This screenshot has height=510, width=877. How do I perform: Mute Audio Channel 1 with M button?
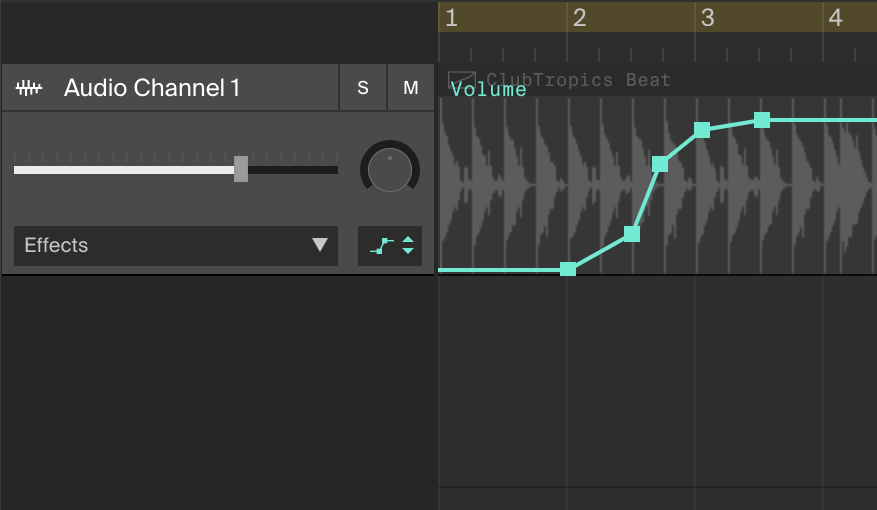click(x=411, y=87)
